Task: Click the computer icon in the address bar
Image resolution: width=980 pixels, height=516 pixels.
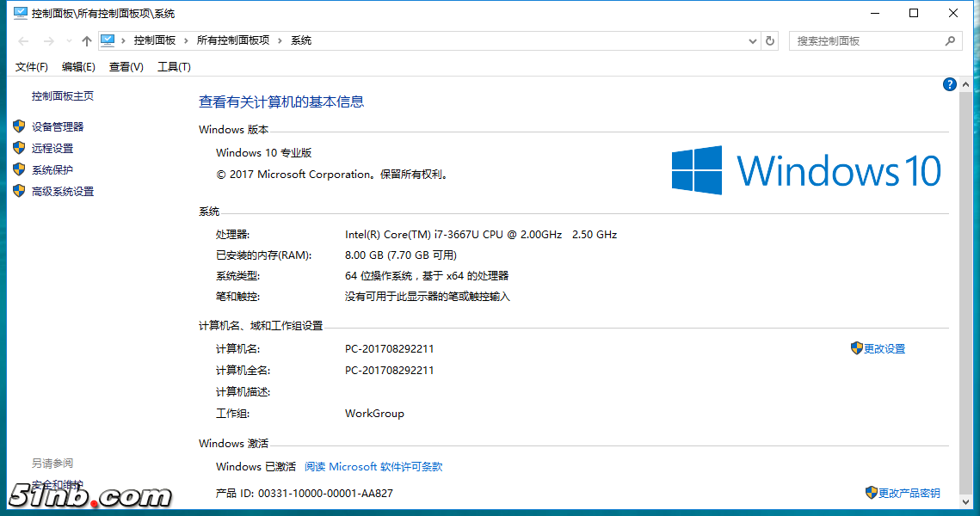Action: point(108,40)
